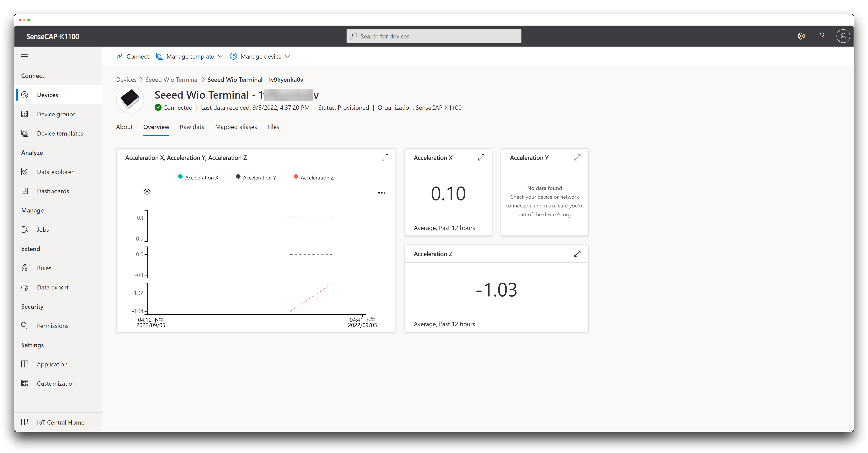Viewport: 868px width, 453px height.
Task: Open help with the question mark icon
Action: click(822, 36)
